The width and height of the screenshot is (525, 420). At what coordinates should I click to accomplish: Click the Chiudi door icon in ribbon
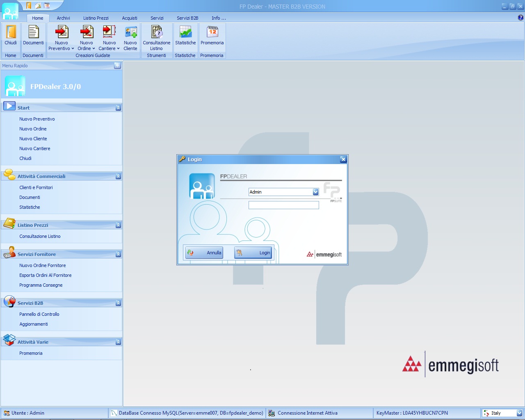(11, 32)
